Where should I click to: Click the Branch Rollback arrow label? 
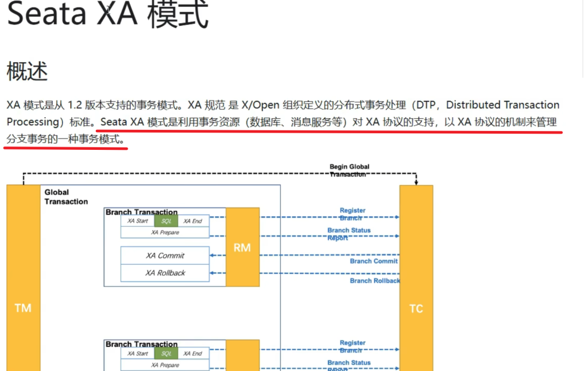tap(374, 280)
